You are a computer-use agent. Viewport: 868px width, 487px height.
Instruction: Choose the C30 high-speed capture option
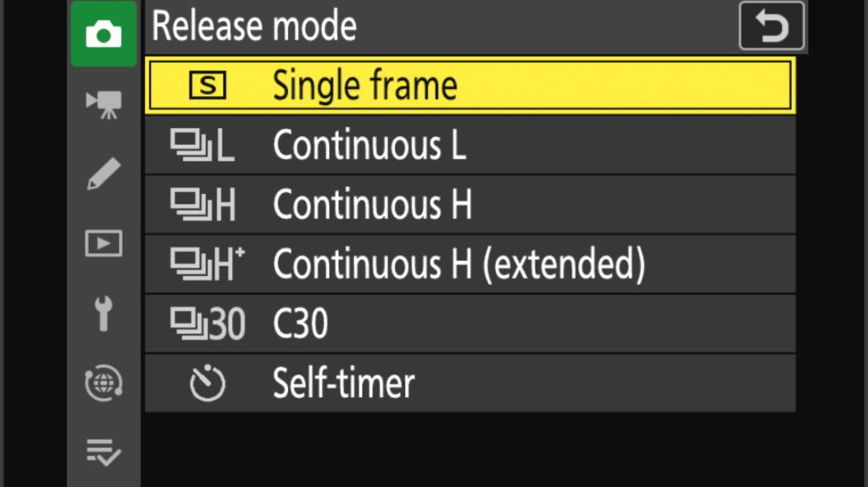[300, 324]
